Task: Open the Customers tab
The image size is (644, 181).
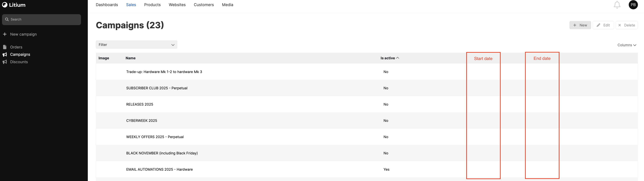Action: [204, 5]
